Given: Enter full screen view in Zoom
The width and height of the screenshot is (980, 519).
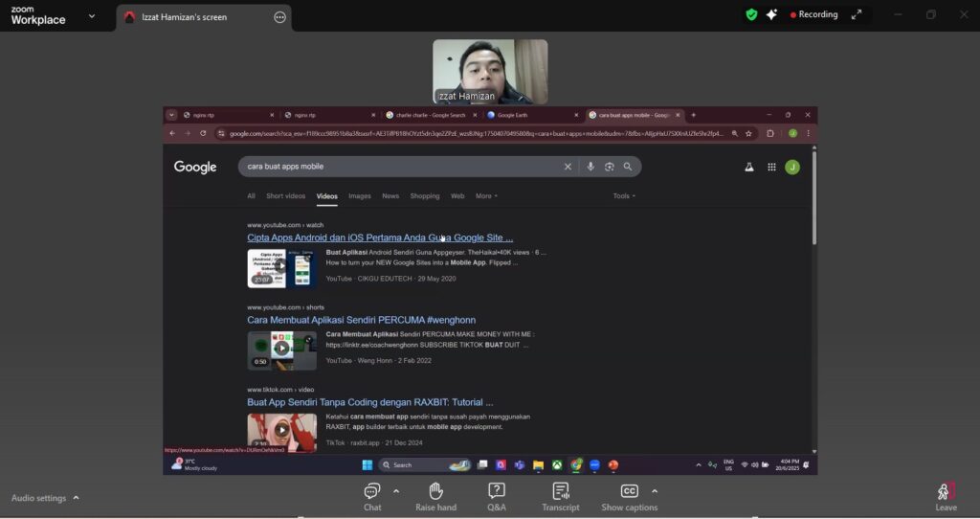Looking at the screenshot, I should point(857,14).
